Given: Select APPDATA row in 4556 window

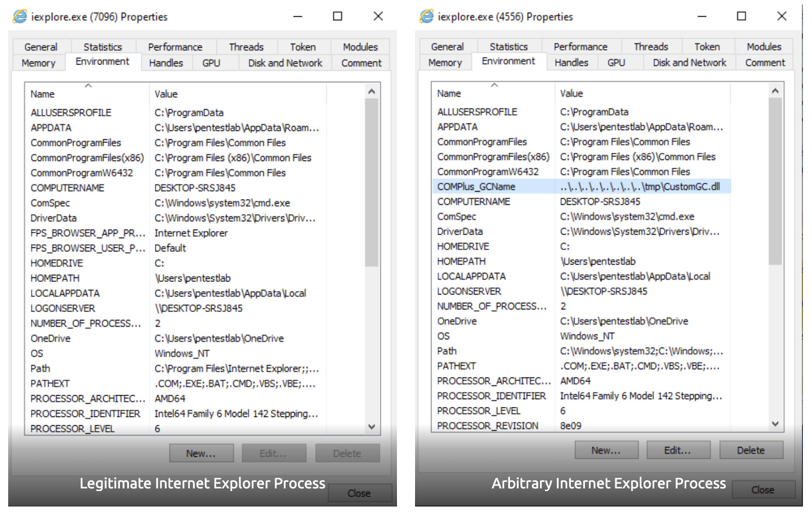Looking at the screenshot, I should 582,127.
